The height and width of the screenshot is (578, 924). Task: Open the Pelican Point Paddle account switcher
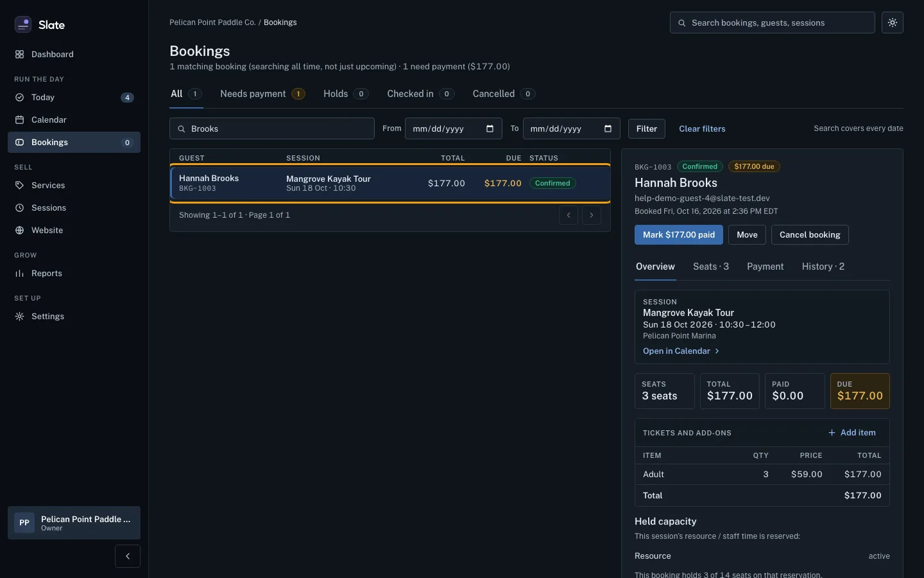click(x=74, y=523)
